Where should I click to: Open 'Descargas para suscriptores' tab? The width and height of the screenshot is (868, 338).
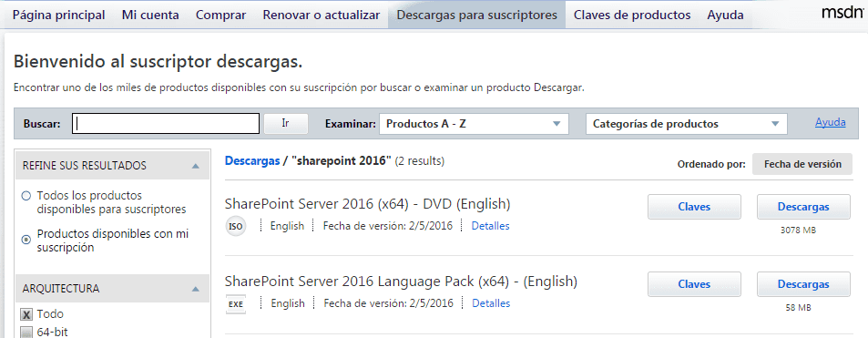476,15
